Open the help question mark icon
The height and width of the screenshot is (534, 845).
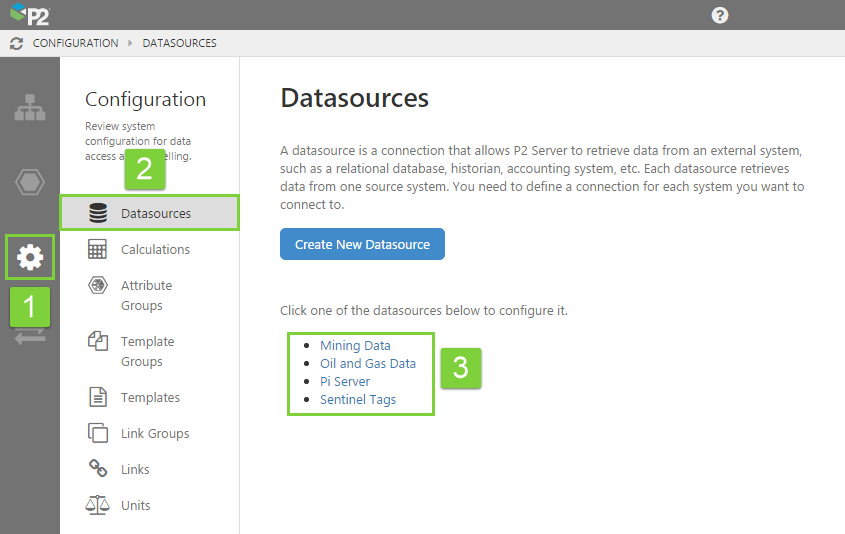click(720, 15)
